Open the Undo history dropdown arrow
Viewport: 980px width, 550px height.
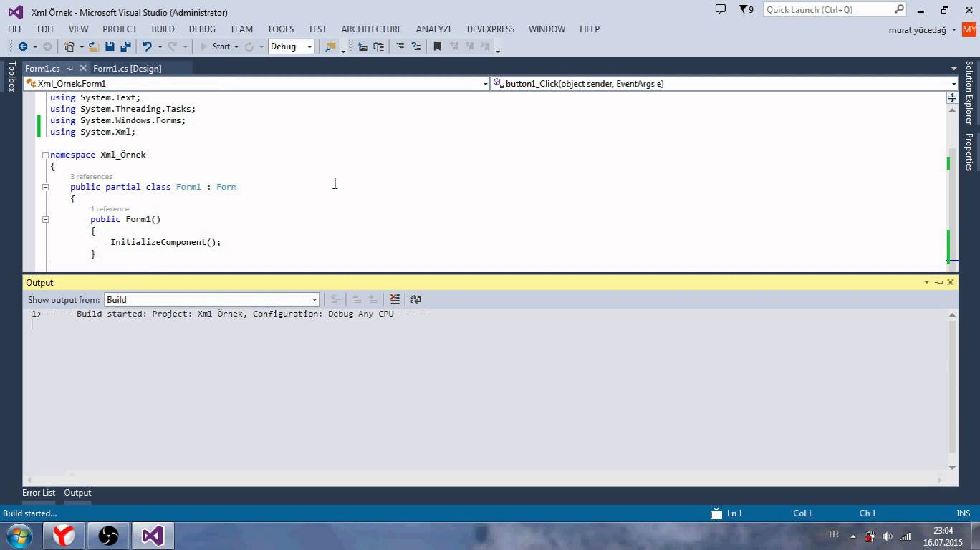[159, 47]
